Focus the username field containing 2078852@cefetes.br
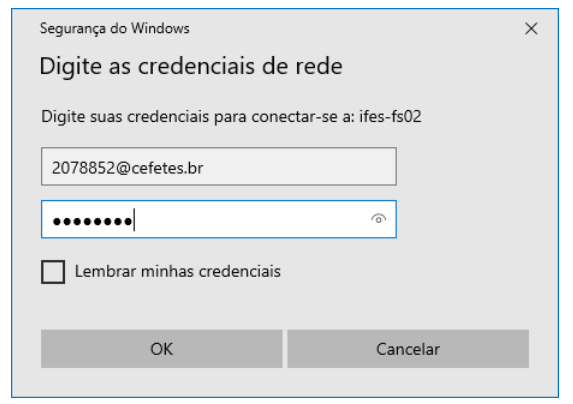573x404 pixels. tap(219, 167)
